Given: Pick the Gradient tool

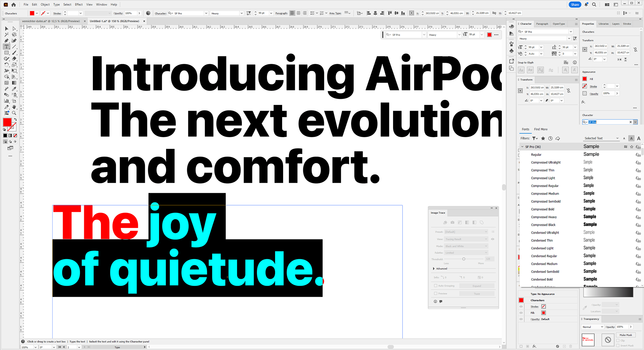Looking at the screenshot, I should pos(14,83).
